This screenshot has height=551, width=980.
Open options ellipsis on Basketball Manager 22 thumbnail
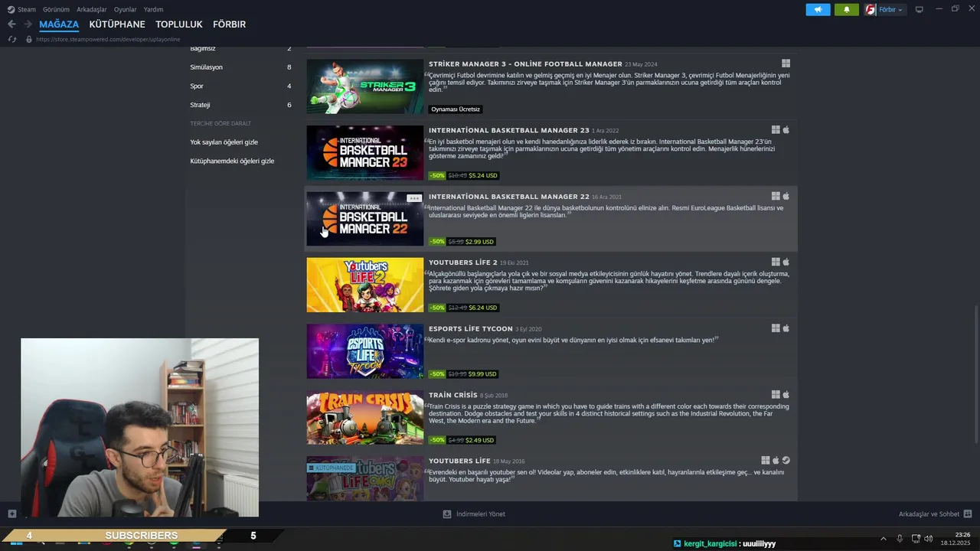tap(414, 198)
